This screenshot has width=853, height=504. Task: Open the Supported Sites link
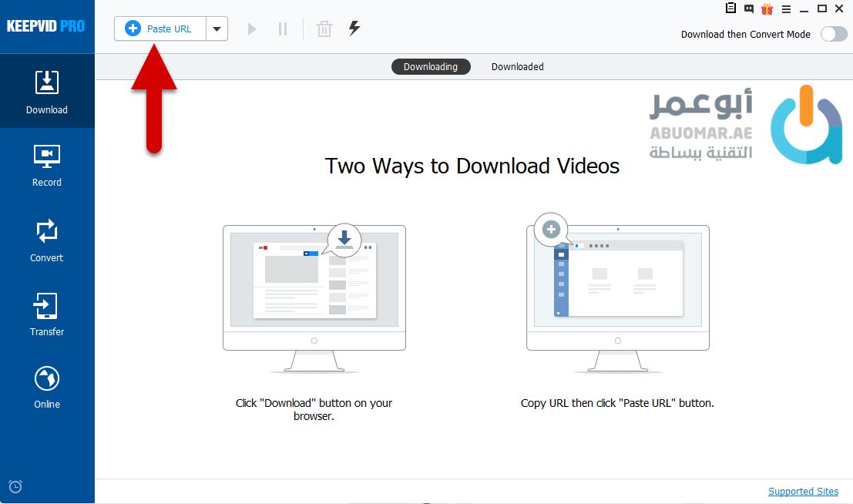point(803,492)
